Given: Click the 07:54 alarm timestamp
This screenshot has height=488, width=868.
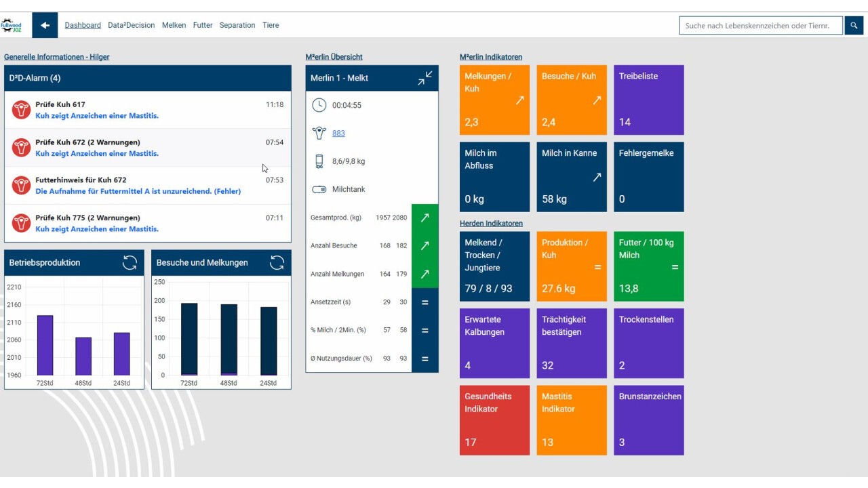Looking at the screenshot, I should click(275, 142).
